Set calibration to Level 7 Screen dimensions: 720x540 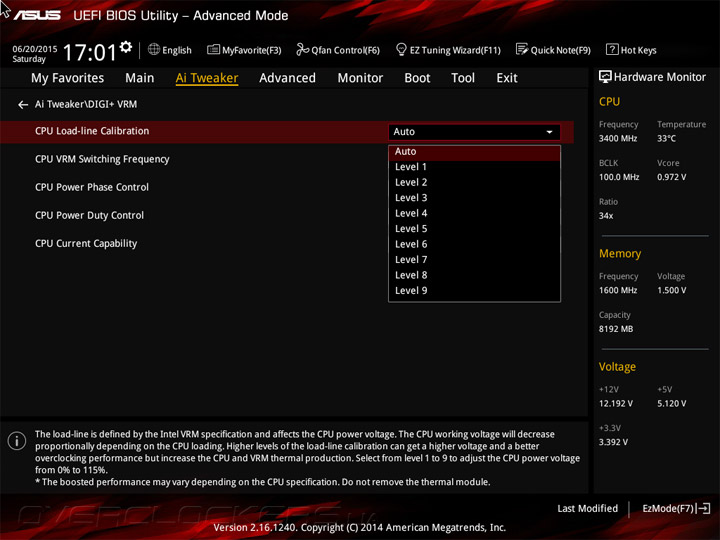474,260
